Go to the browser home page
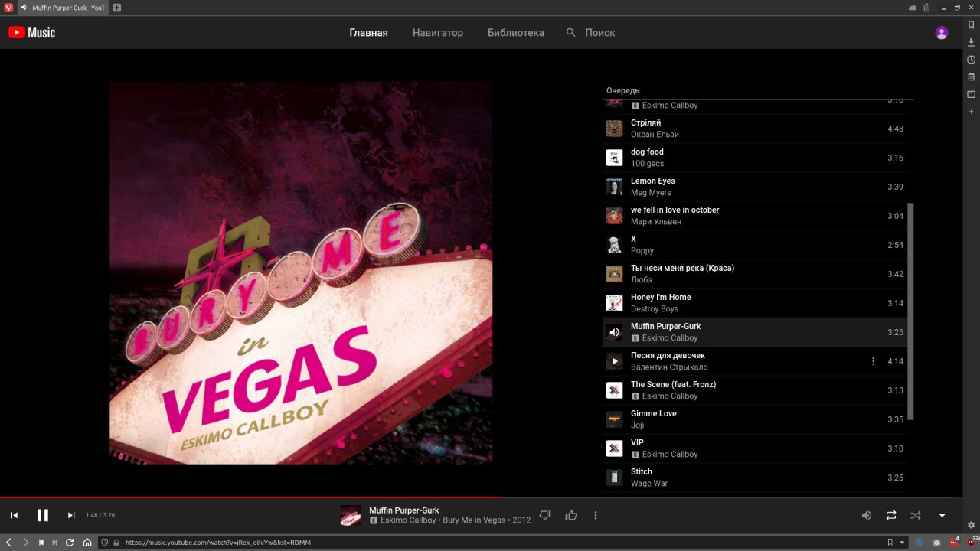 [x=87, y=543]
